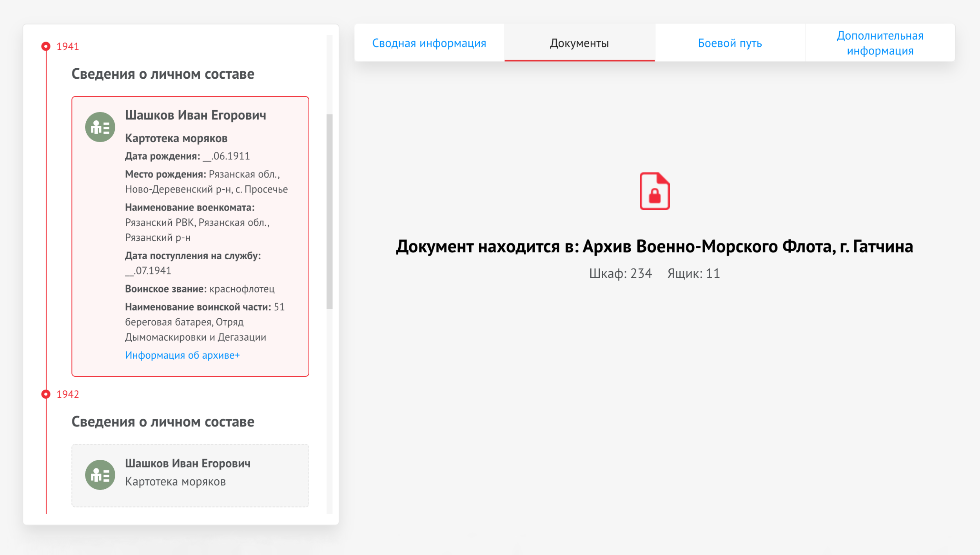Click the 'Дата рождения: __.06.1911' line
This screenshot has height=555, width=980.
coord(187,156)
